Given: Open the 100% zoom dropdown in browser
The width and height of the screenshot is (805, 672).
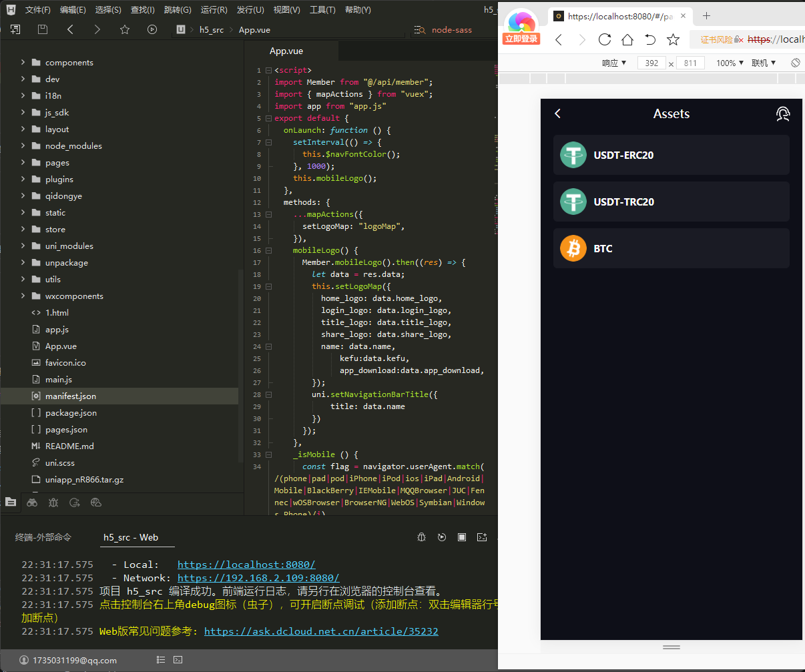Looking at the screenshot, I should [730, 63].
